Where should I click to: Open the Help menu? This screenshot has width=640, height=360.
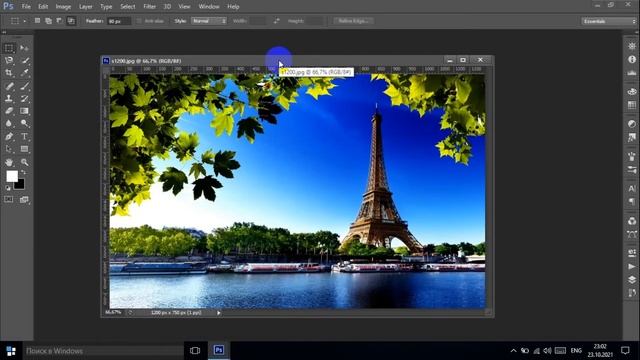(x=233, y=7)
